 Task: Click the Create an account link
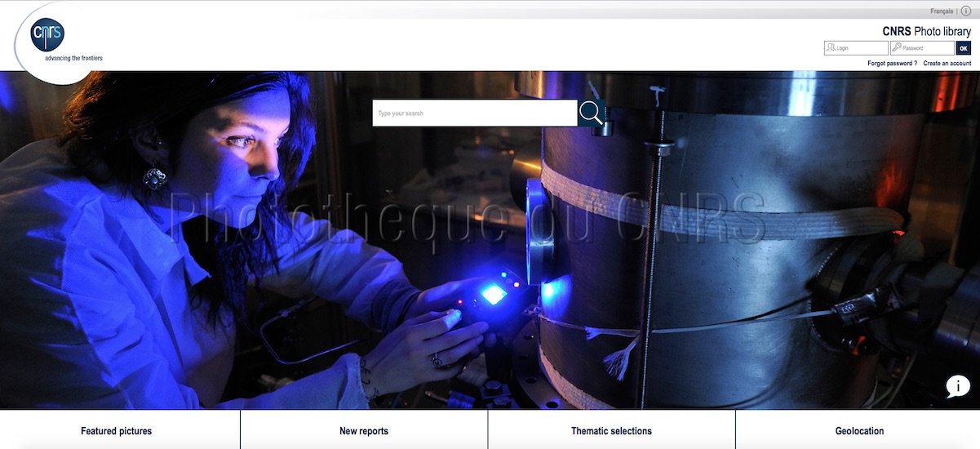point(947,63)
